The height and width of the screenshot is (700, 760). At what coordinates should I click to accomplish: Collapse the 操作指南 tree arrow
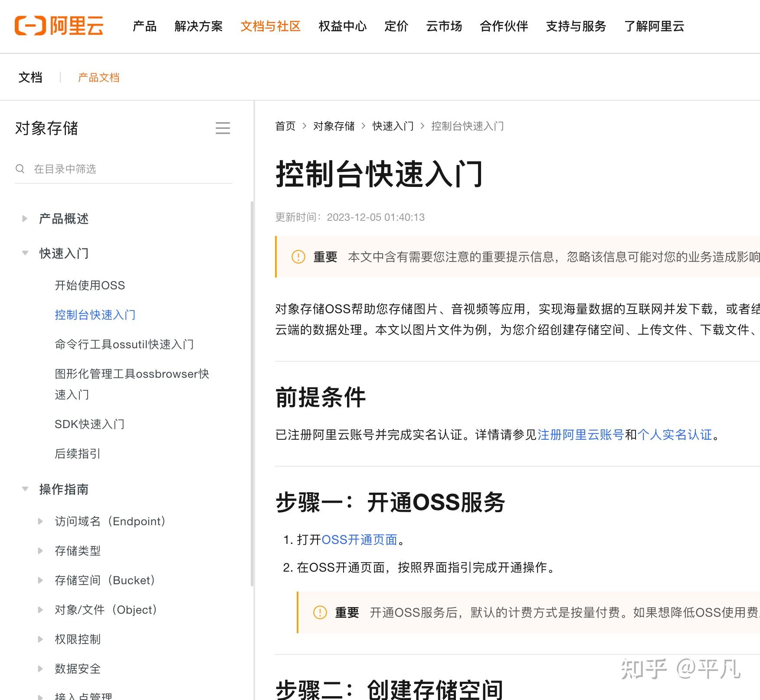coord(25,489)
